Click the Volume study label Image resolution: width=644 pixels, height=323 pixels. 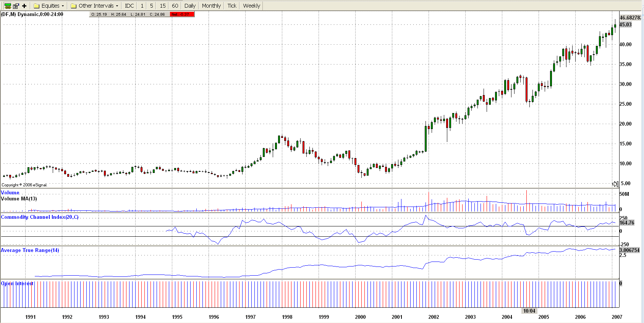pos(10,193)
